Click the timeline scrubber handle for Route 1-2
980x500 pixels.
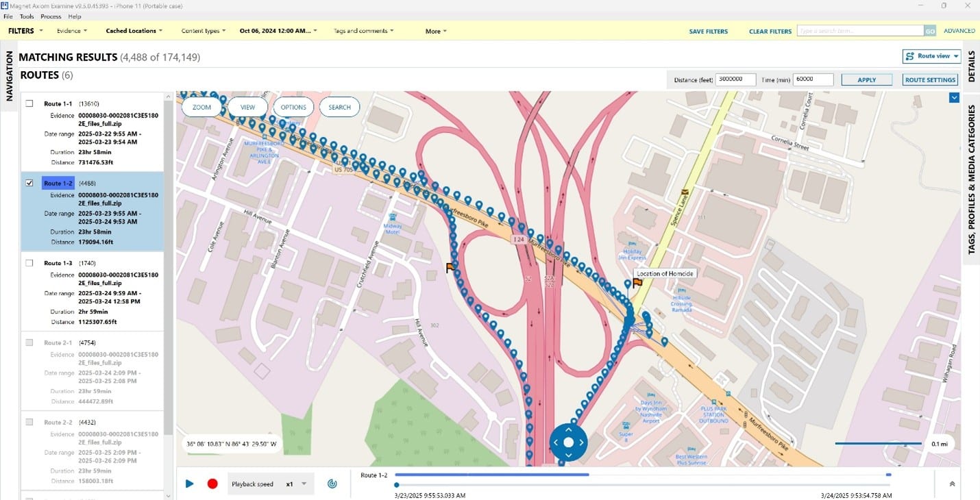(397, 485)
